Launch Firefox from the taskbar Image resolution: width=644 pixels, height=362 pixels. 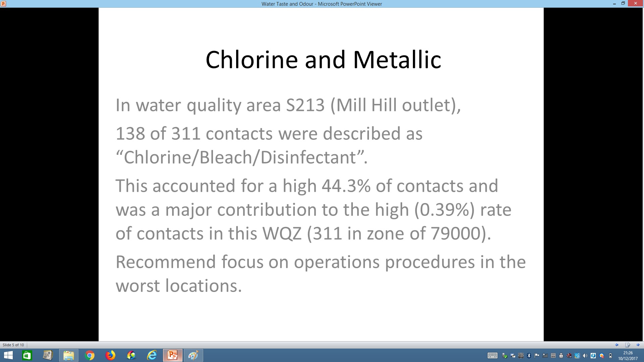(110, 355)
